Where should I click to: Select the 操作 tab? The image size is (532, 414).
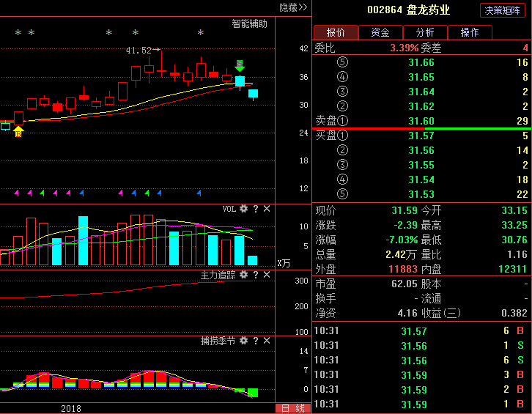click(470, 32)
